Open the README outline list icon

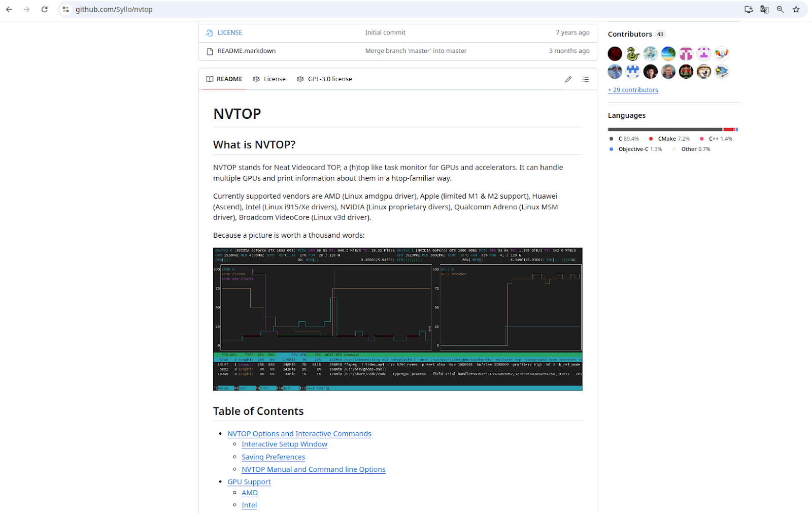coord(586,79)
